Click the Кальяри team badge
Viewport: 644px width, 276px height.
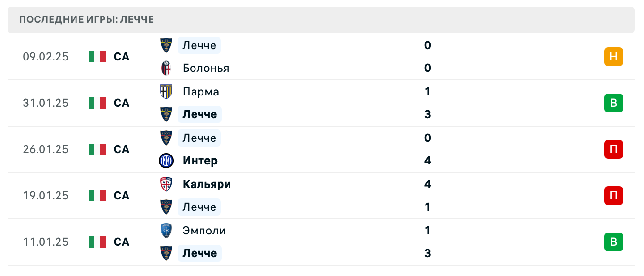tap(166, 184)
